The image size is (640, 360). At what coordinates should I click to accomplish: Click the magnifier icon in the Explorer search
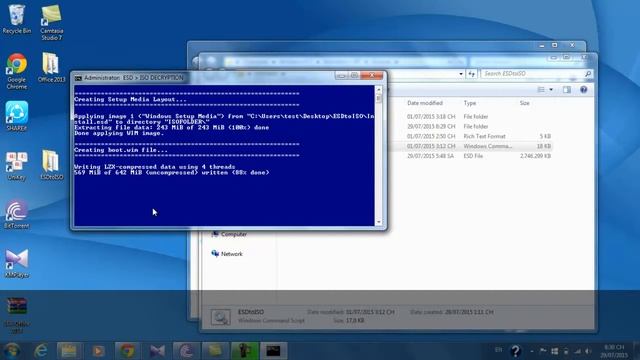point(588,73)
